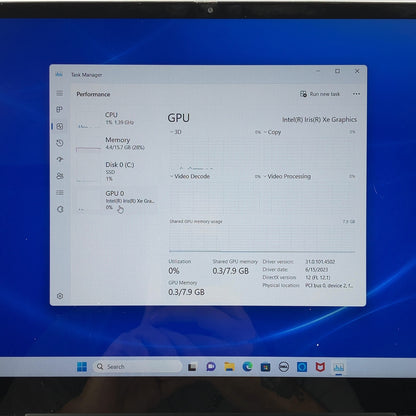Select the CPU performance entry

116,119
